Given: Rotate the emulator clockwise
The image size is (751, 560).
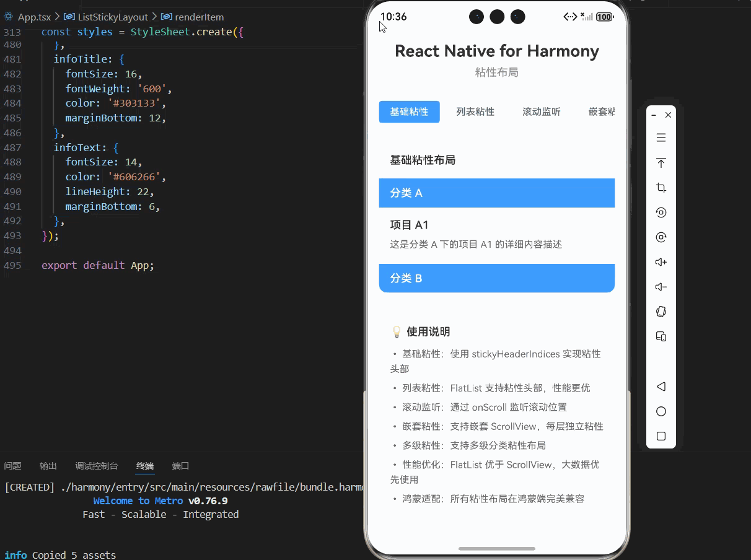Looking at the screenshot, I should pyautogui.click(x=661, y=237).
